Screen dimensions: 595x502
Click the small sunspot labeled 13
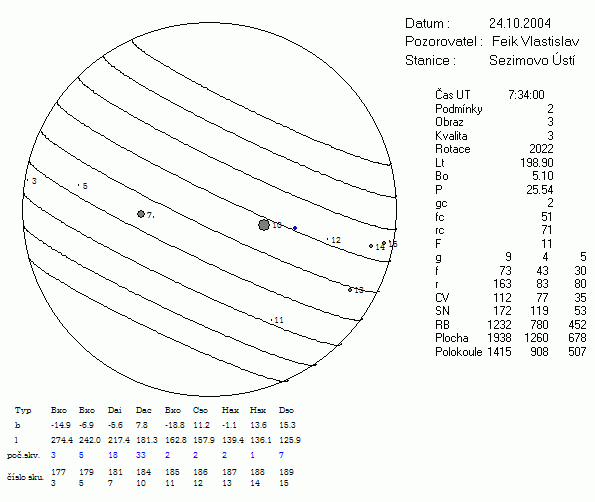(350, 290)
